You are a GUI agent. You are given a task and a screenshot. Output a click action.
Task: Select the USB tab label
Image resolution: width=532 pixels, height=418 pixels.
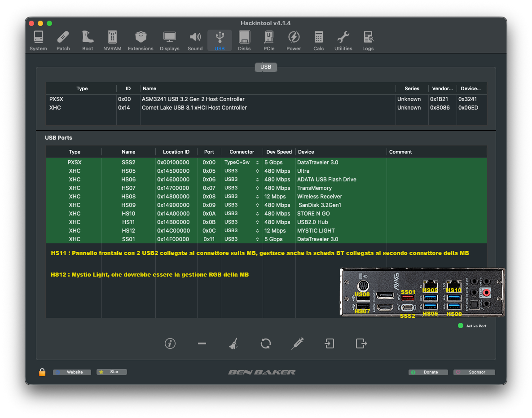pyautogui.click(x=266, y=67)
